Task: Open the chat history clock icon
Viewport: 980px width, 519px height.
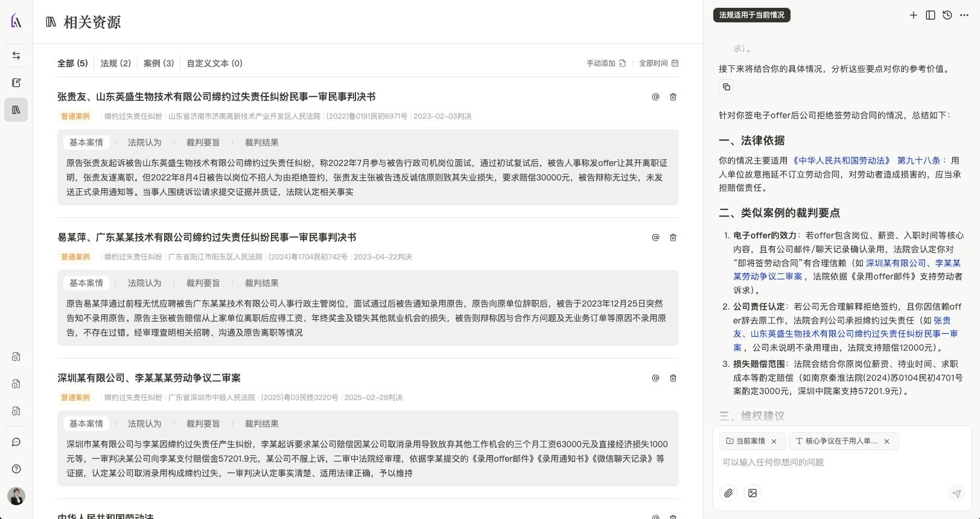Action: click(947, 15)
